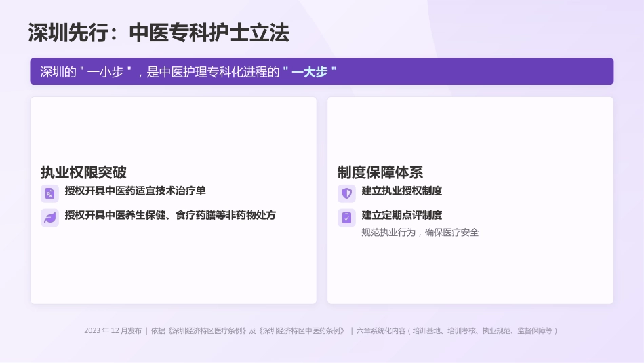Viewport: 644px width, 363px height.
Task: Click footer reference 《深圳经济特区医疗条例》
Action: [x=207, y=330]
